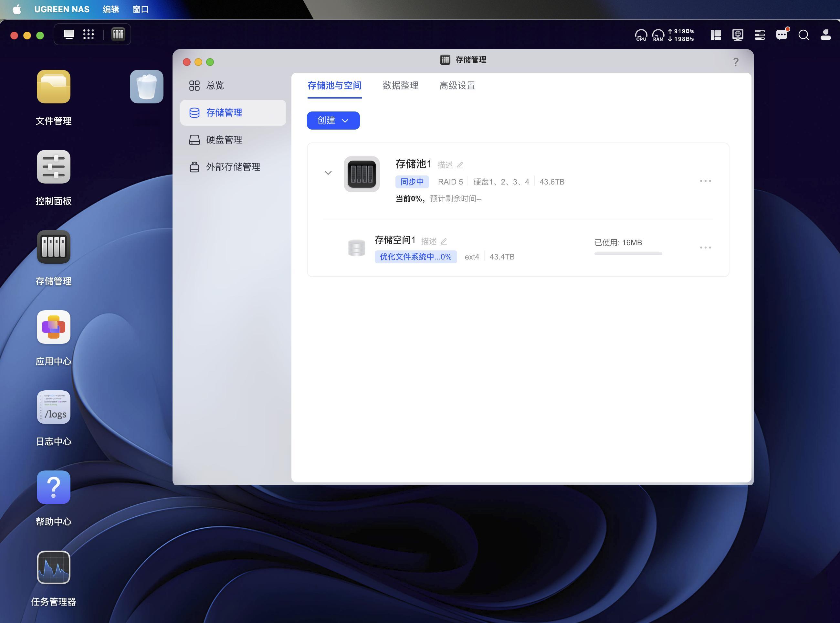Minimize the 存储管理 window with yellow button

pos(198,62)
